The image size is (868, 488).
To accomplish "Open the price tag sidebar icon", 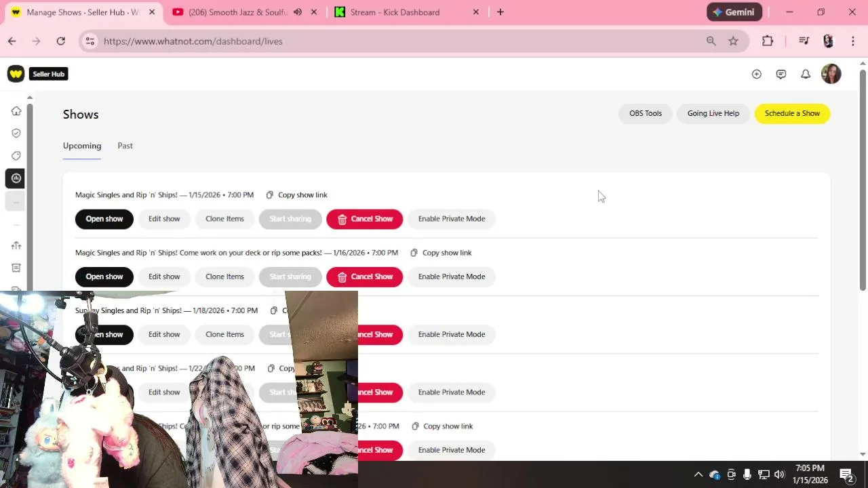I will tap(16, 156).
